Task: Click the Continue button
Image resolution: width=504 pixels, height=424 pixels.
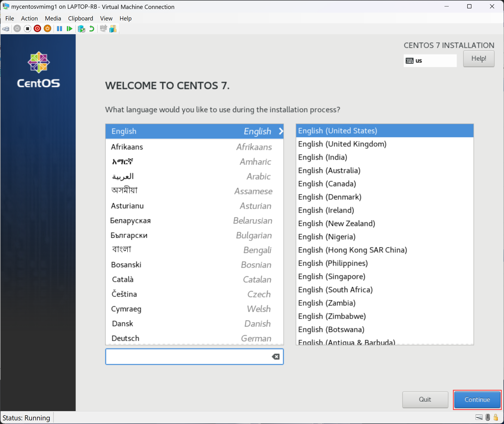Action: [477, 400]
